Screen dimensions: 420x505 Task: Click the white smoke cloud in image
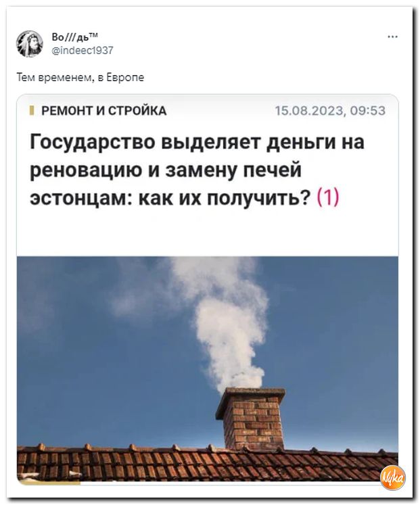coord(225,322)
